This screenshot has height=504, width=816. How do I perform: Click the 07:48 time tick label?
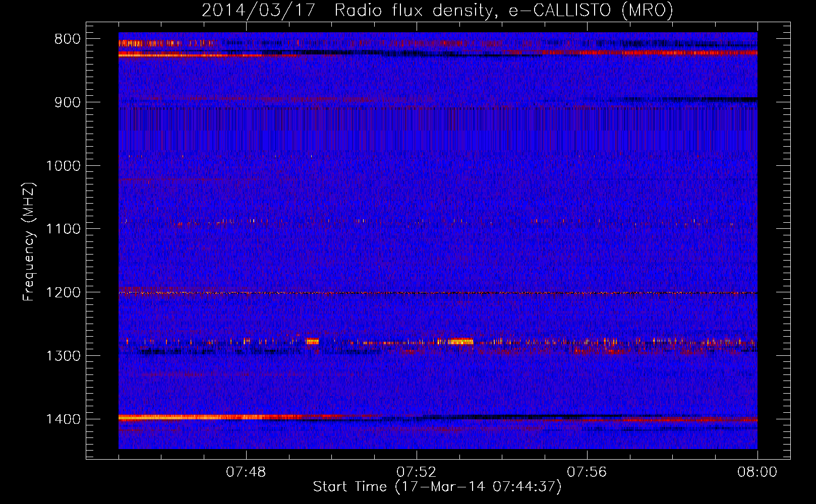pos(246,472)
